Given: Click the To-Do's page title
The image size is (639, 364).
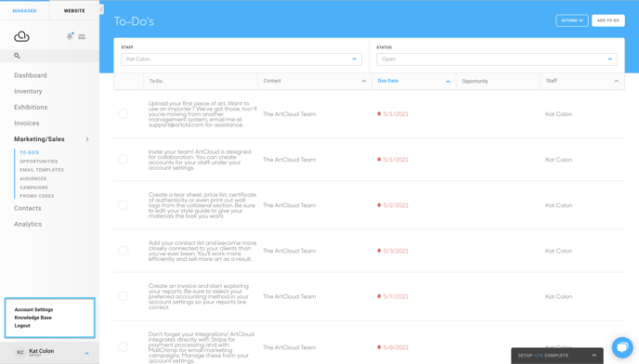Looking at the screenshot, I should [134, 21].
